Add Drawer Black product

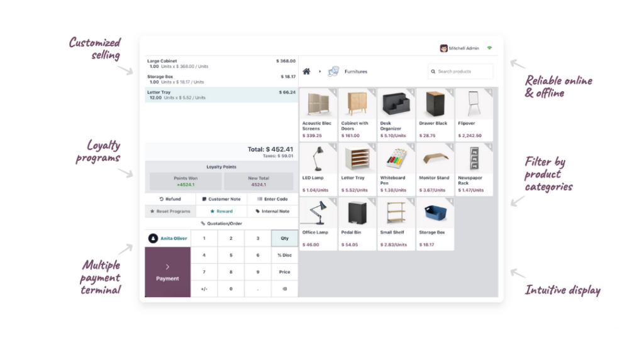coord(435,114)
